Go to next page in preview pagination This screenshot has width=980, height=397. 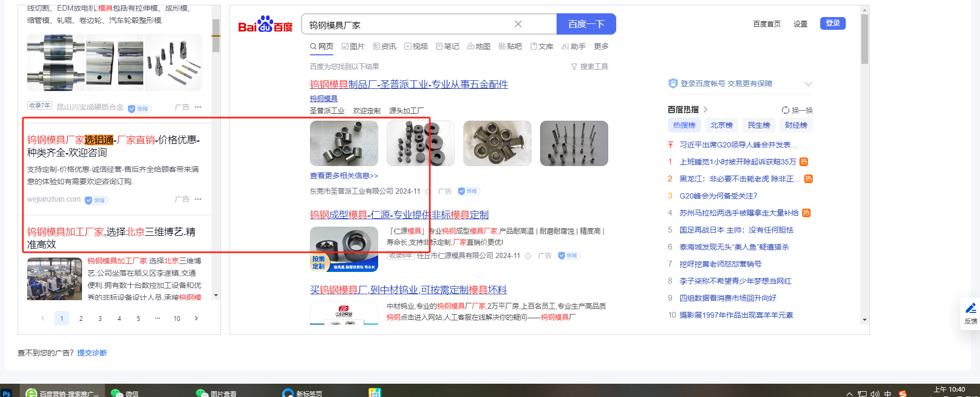click(x=196, y=318)
